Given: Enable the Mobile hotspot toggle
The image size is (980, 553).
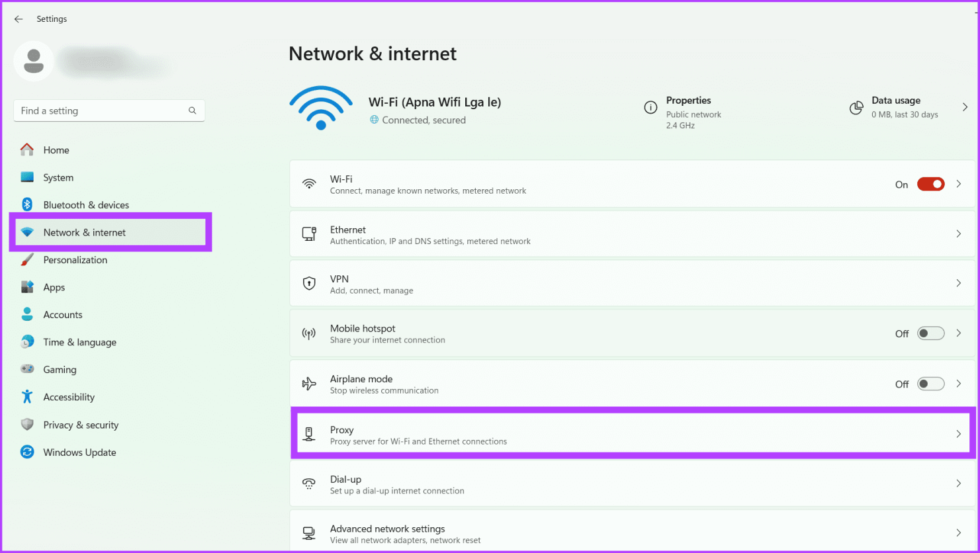Looking at the screenshot, I should pos(930,334).
